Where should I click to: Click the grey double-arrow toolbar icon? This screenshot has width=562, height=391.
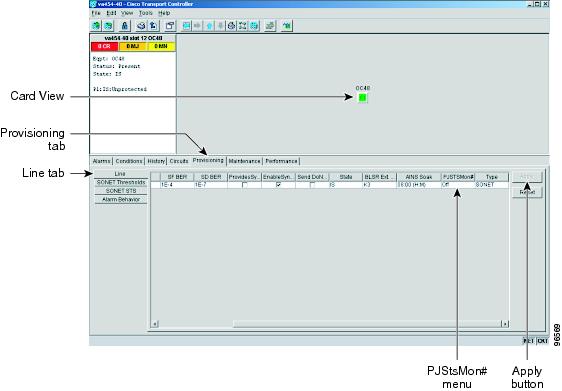pyautogui.click(x=270, y=25)
